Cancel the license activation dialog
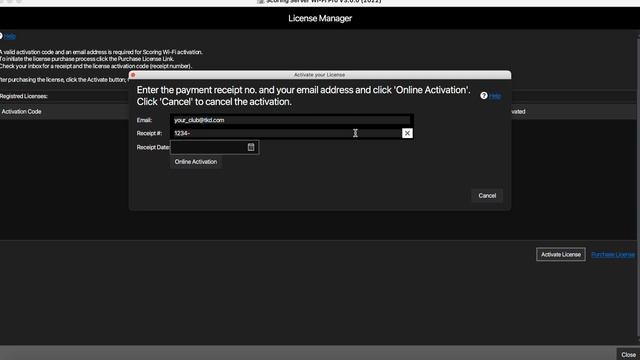640x360 pixels. (x=487, y=196)
